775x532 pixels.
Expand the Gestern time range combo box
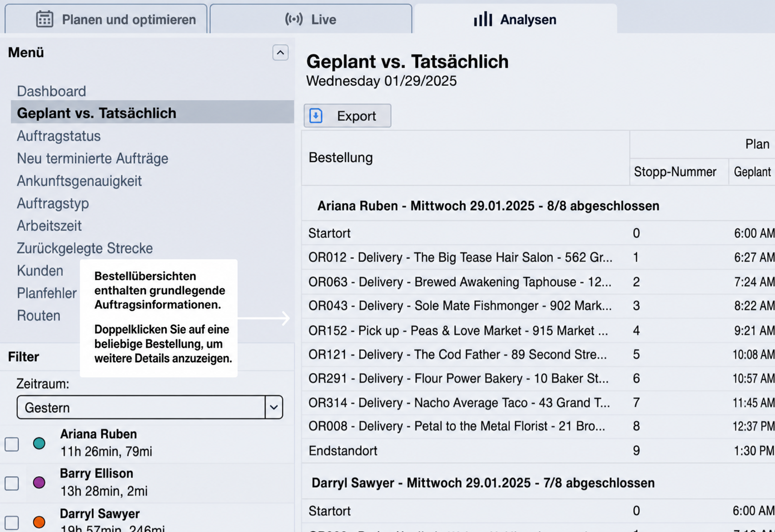click(149, 407)
